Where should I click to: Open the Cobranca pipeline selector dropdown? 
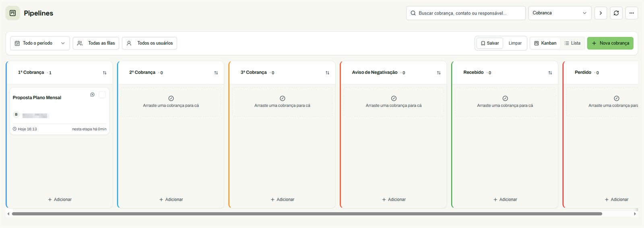pyautogui.click(x=560, y=13)
